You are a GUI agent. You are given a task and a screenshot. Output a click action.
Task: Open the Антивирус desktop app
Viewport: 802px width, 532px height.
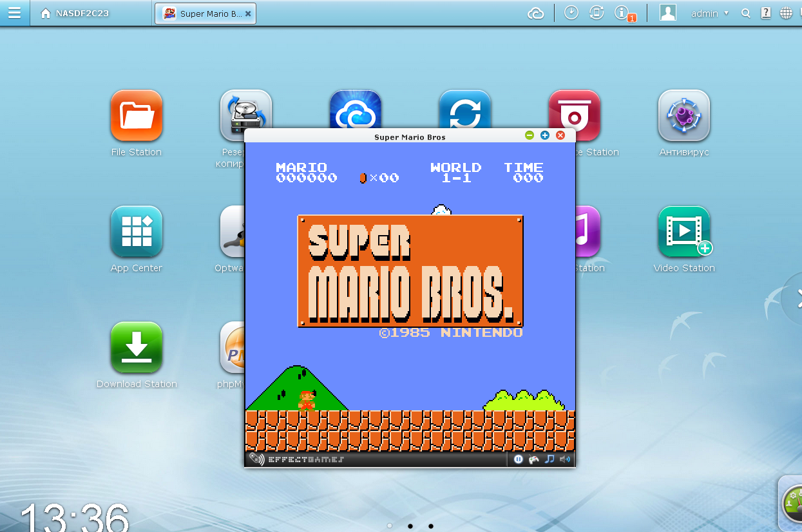point(684,116)
